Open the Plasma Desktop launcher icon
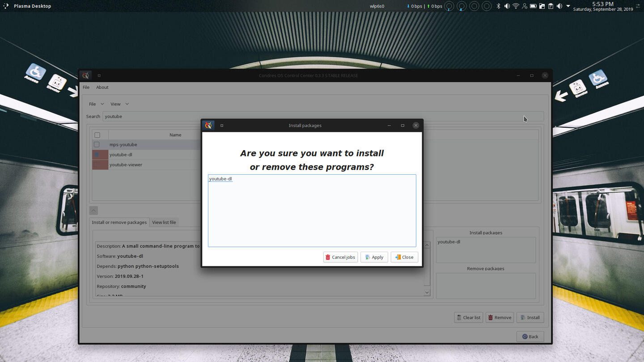644x362 pixels. point(6,6)
